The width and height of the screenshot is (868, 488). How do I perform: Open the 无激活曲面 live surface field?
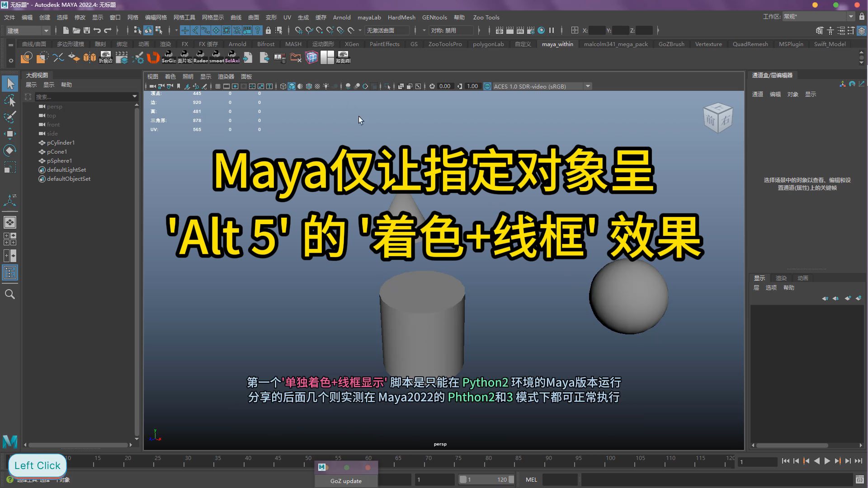click(387, 30)
